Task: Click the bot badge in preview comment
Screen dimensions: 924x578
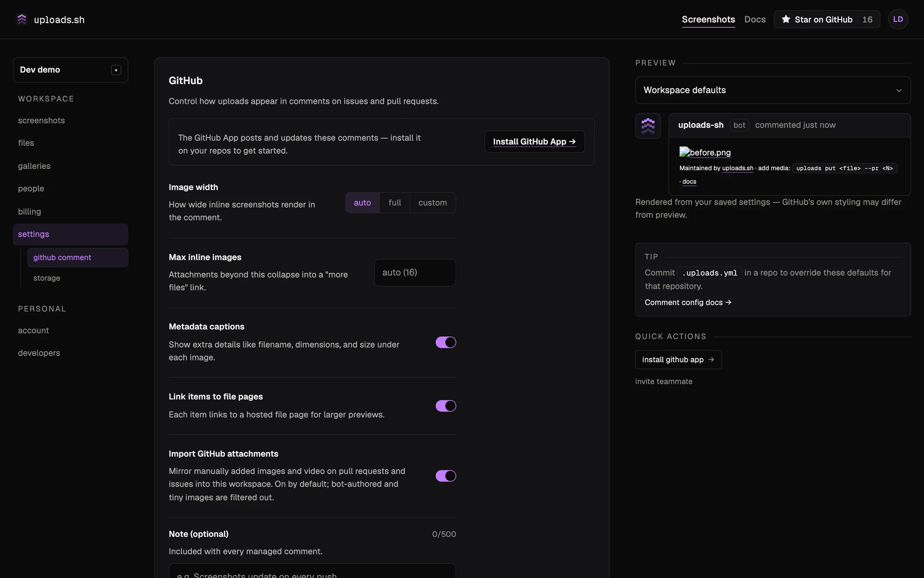Action: [x=739, y=125]
